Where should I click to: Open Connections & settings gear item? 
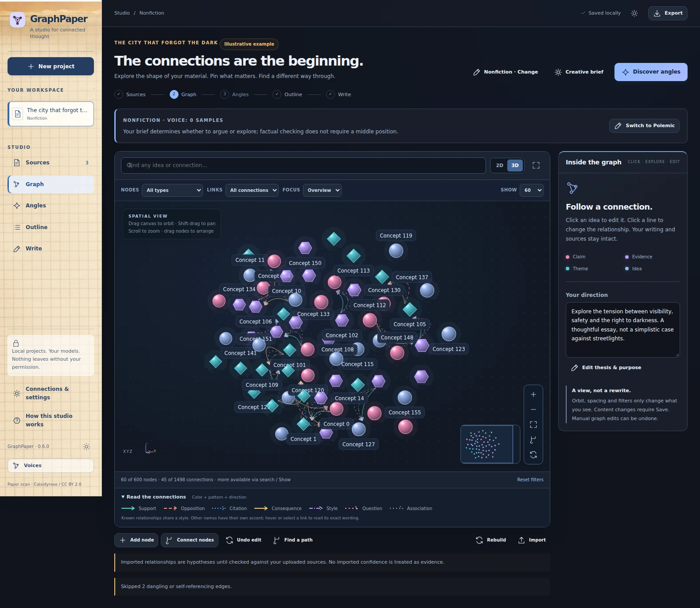pyautogui.click(x=51, y=393)
